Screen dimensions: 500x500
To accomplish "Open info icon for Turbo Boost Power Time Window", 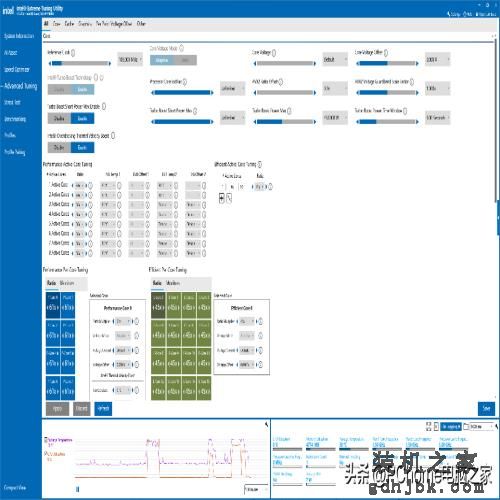I will pos(405,110).
